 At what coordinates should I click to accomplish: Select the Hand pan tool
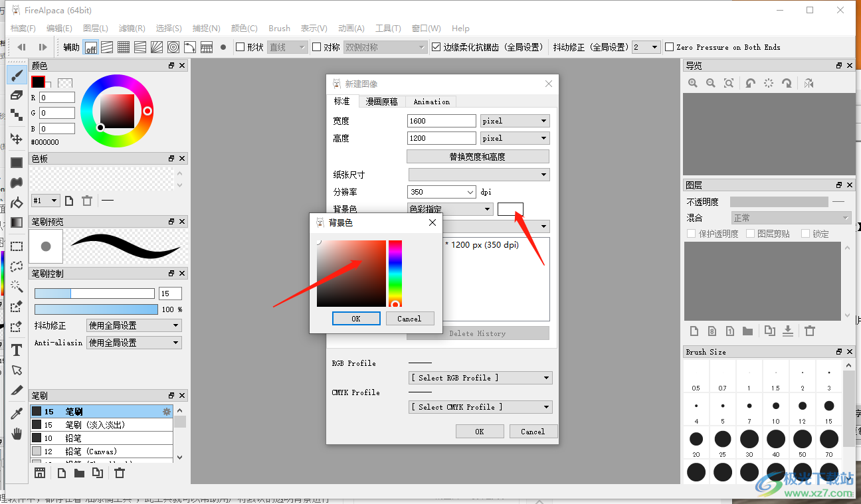click(17, 434)
